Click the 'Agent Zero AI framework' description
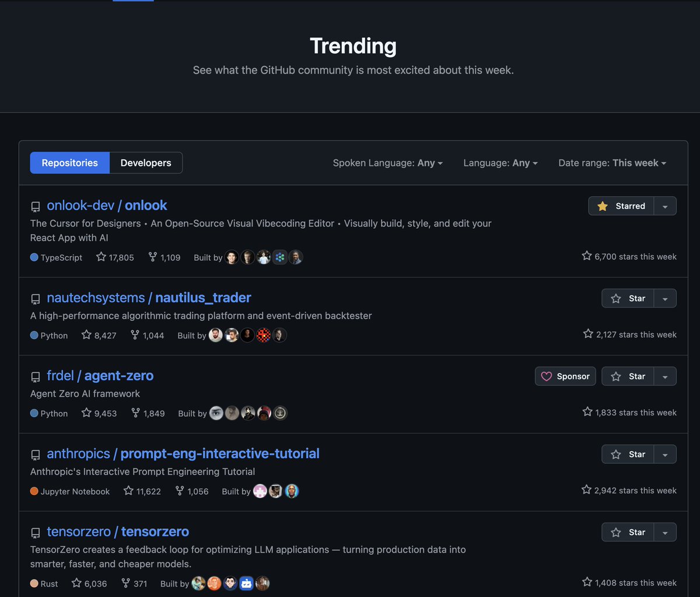Viewport: 700px width, 597px height. [x=85, y=394]
